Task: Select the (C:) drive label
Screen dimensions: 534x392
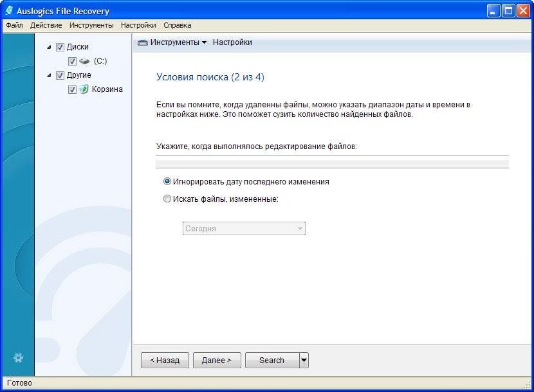Action: click(x=100, y=61)
